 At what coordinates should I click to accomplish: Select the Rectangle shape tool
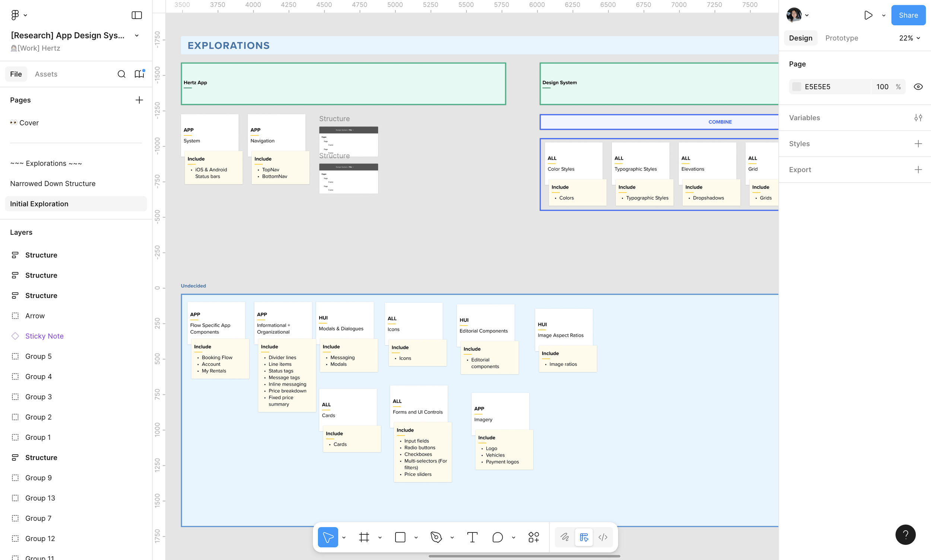(400, 537)
